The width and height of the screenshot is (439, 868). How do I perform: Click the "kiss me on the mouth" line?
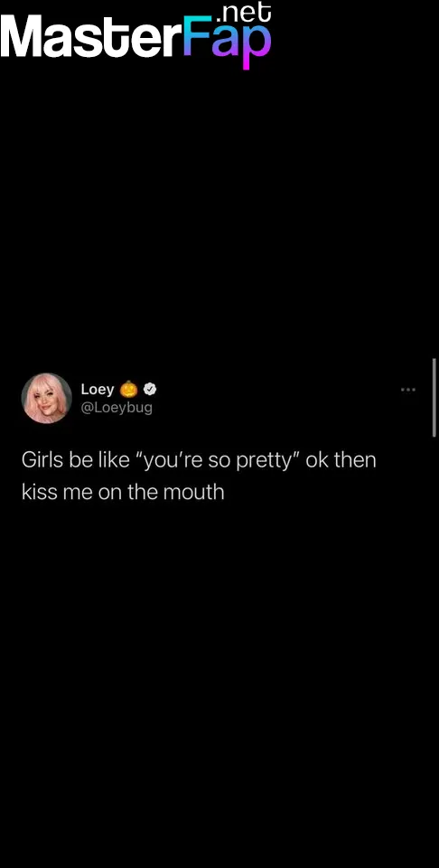point(123,492)
